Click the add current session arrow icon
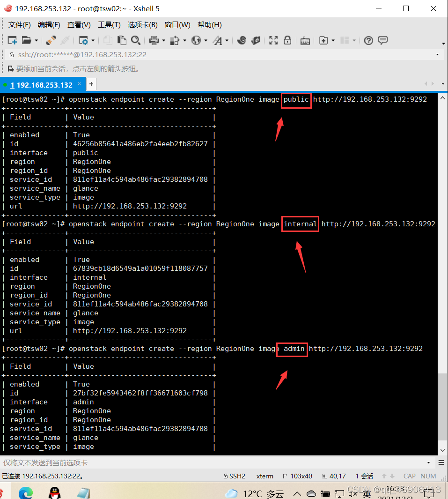 [10, 69]
